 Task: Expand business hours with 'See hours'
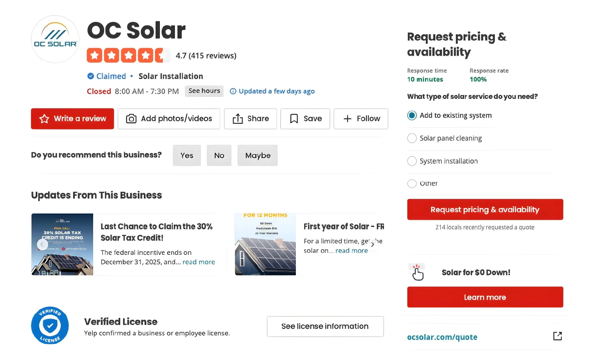[x=204, y=91]
